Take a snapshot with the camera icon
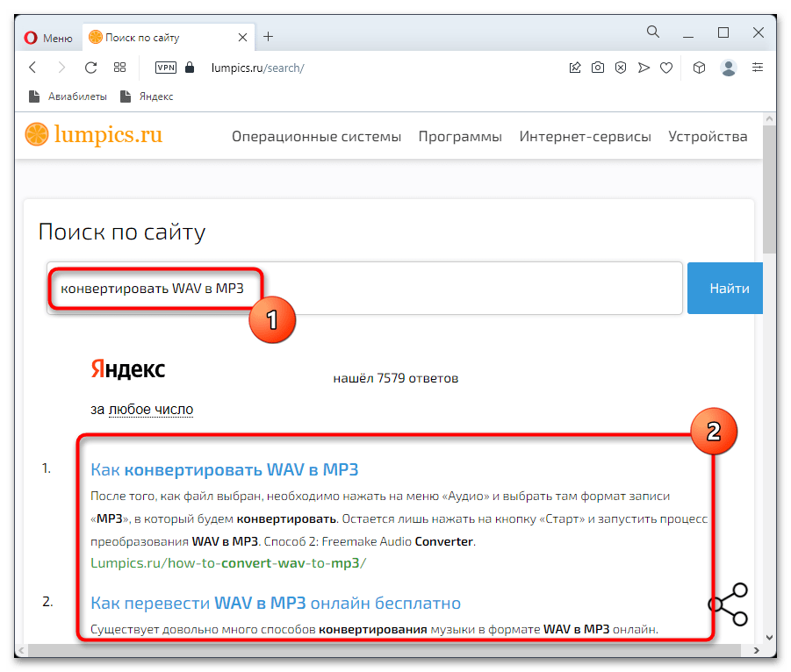The height and width of the screenshot is (672, 791). coord(598,67)
